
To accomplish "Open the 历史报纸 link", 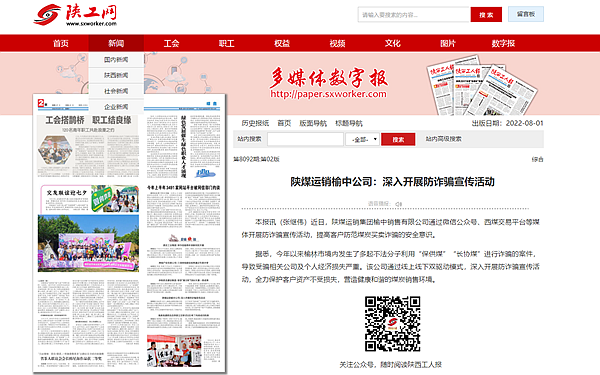I will (x=255, y=123).
